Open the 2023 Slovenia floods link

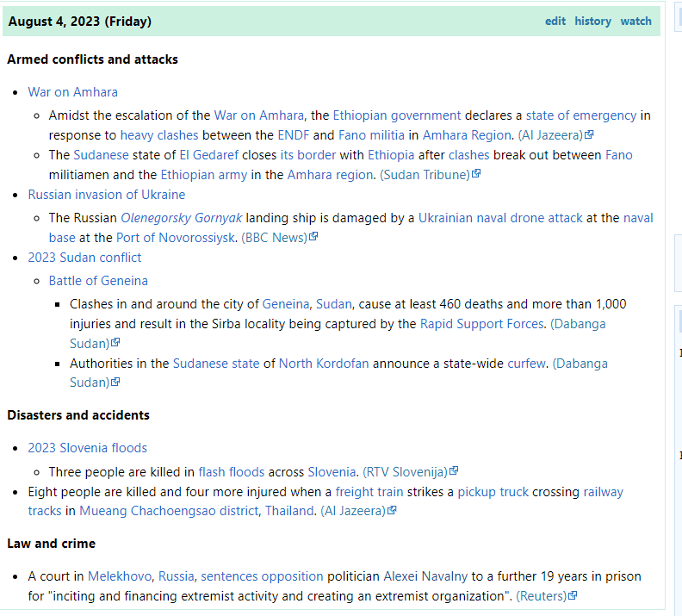click(x=87, y=448)
